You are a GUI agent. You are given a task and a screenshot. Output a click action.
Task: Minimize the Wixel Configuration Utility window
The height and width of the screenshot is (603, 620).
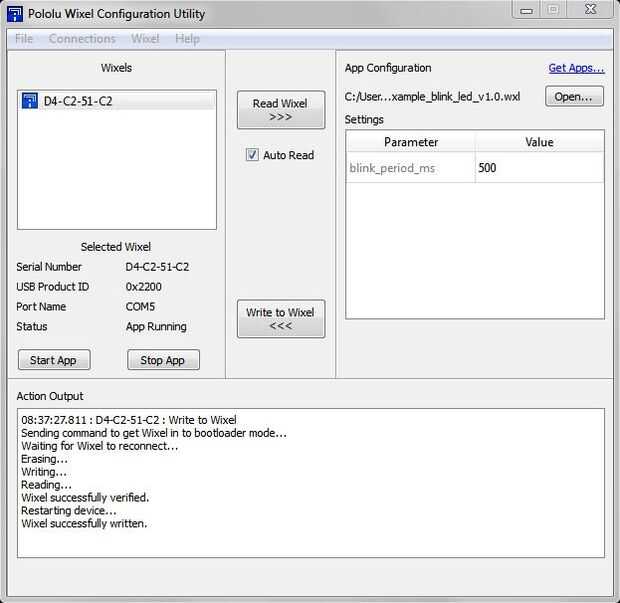tap(527, 10)
